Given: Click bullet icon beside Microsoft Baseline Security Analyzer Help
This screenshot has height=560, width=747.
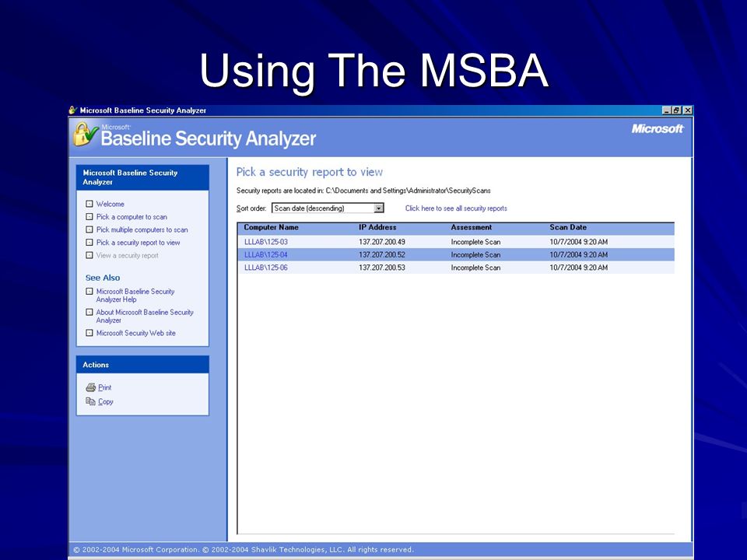Looking at the screenshot, I should tap(89, 292).
